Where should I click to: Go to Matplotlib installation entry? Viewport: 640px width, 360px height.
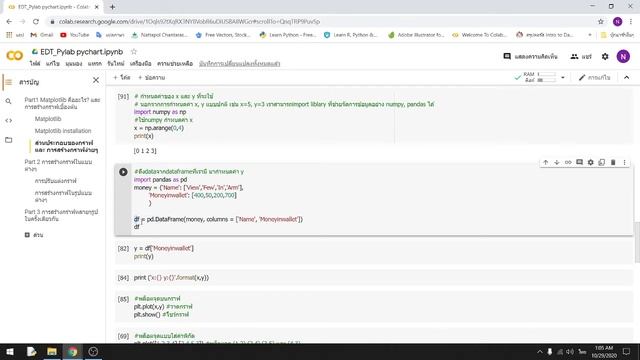[x=63, y=131]
